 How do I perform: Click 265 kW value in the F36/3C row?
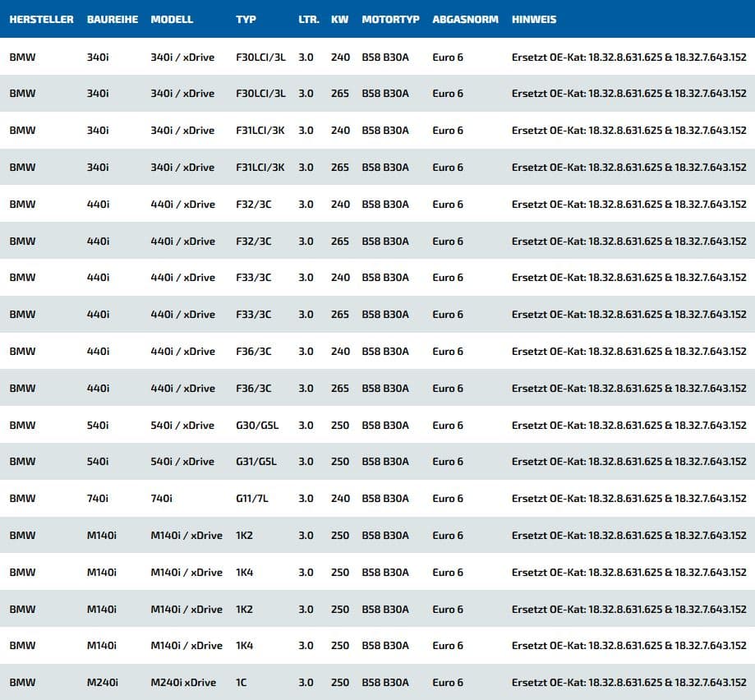pos(340,388)
